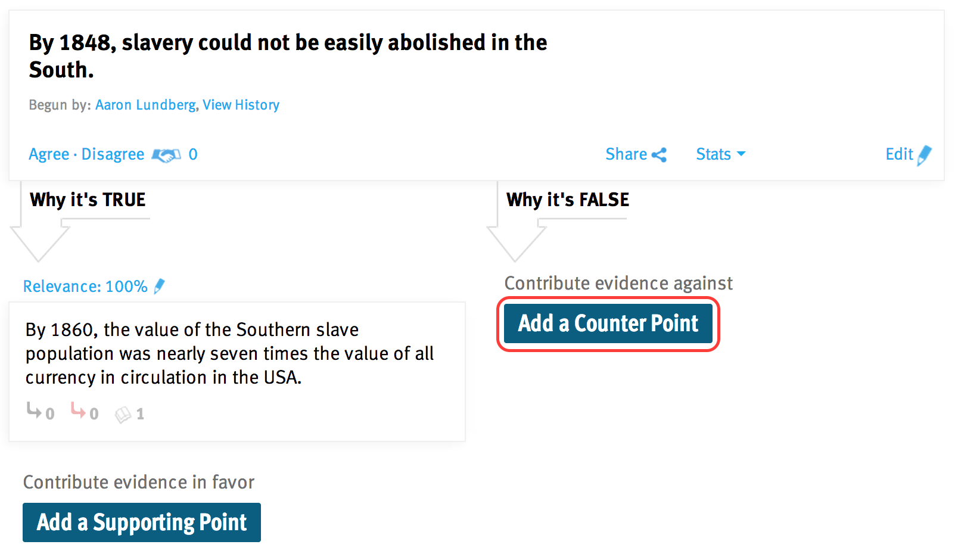Viewport: 958px width, 560px height.
Task: Click the Edit pencil icon
Action: (925, 155)
